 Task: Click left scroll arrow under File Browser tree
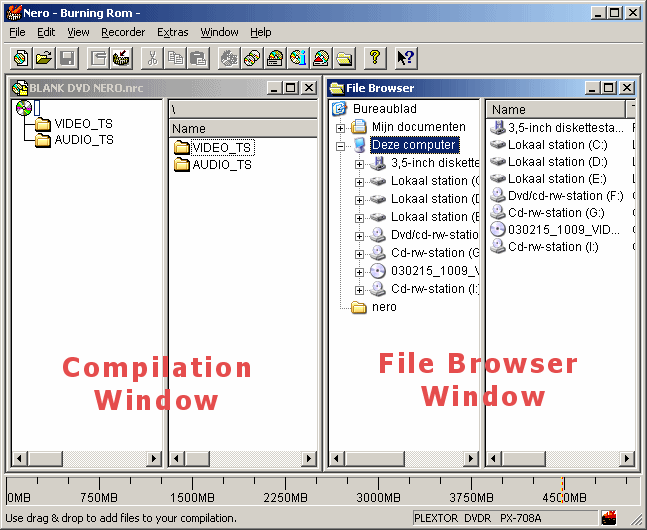[x=337, y=458]
